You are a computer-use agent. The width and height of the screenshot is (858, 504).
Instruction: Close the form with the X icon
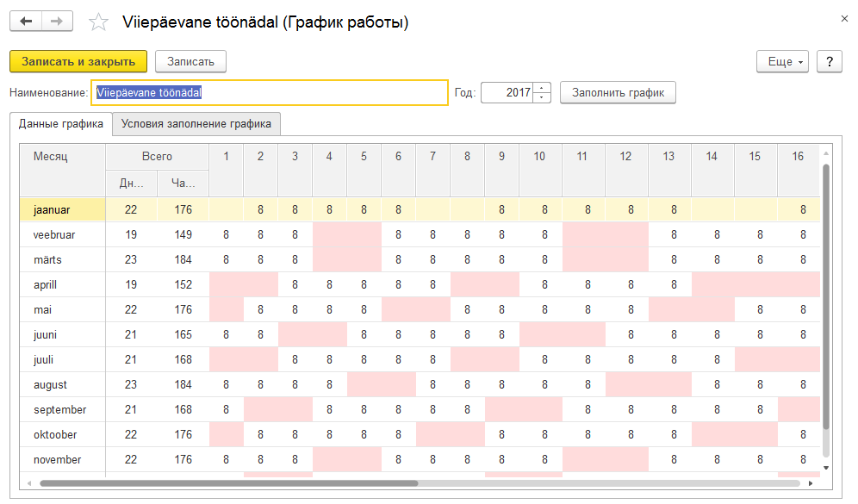click(842, 18)
